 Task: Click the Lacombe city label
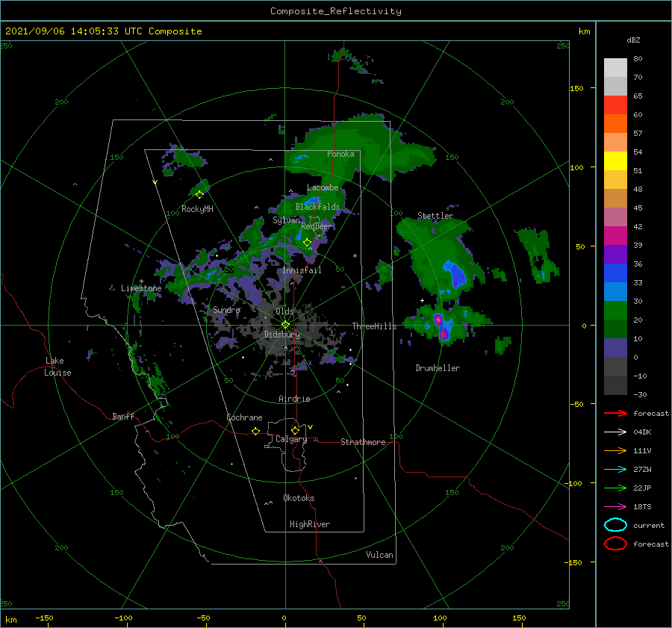tap(323, 187)
